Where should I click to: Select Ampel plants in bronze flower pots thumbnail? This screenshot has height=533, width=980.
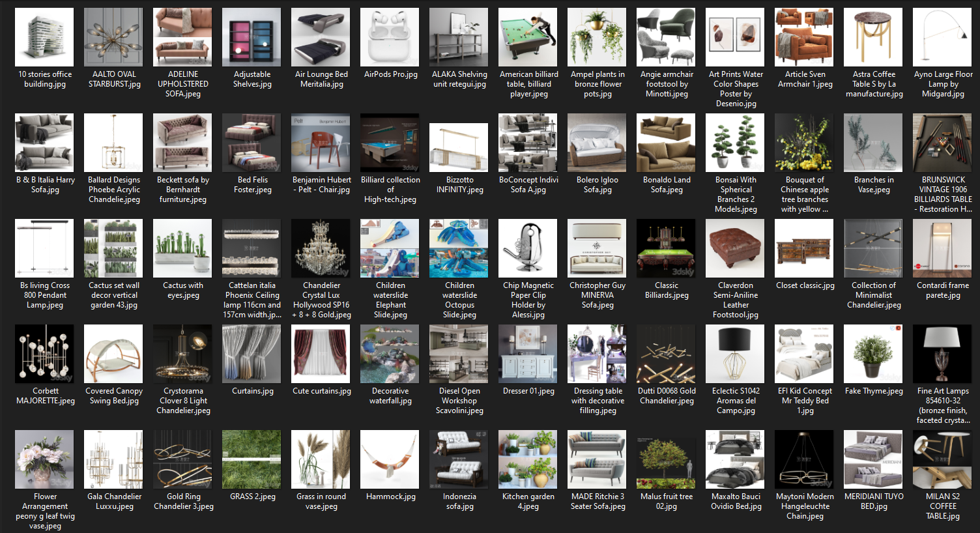[x=598, y=37]
